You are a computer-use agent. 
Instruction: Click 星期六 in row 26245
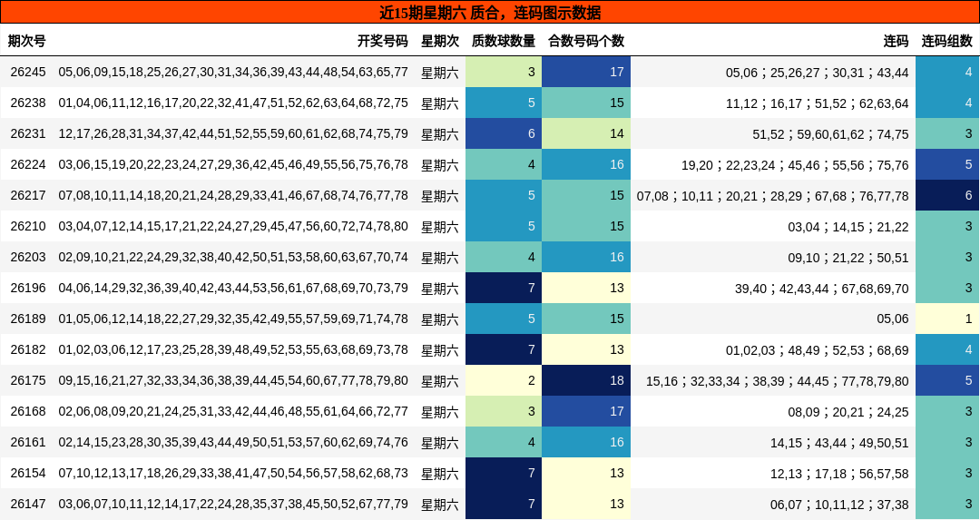pos(440,73)
